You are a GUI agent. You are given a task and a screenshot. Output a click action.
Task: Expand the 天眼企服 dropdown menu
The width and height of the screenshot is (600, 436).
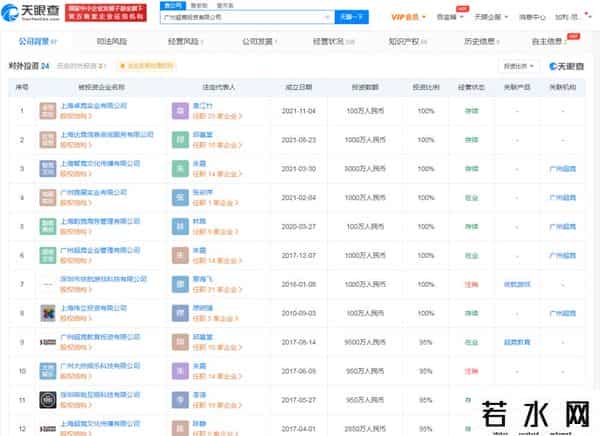(491, 17)
